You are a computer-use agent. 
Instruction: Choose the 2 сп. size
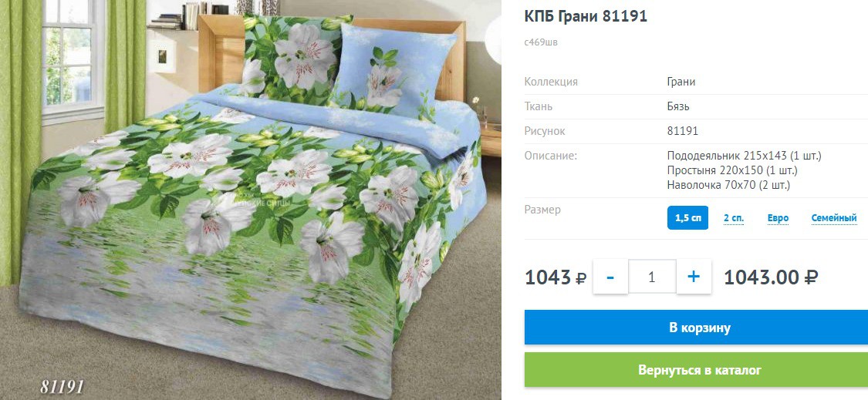[734, 218]
